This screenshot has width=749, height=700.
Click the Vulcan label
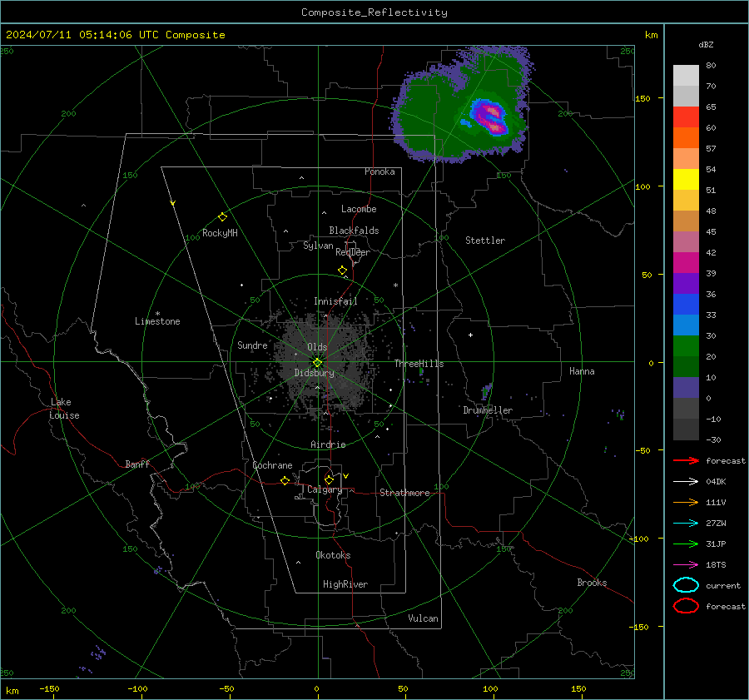click(x=423, y=618)
